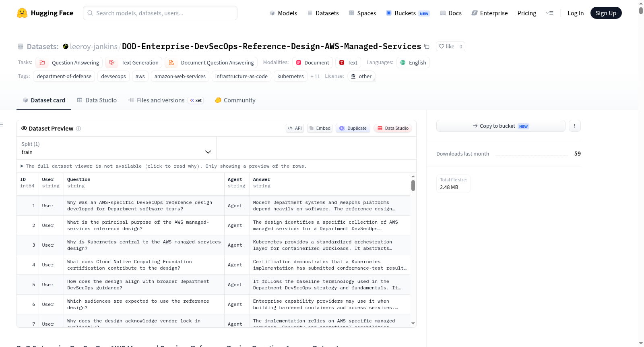The image size is (644, 347).
Task: Click the like count 0
Action: click(x=461, y=46)
